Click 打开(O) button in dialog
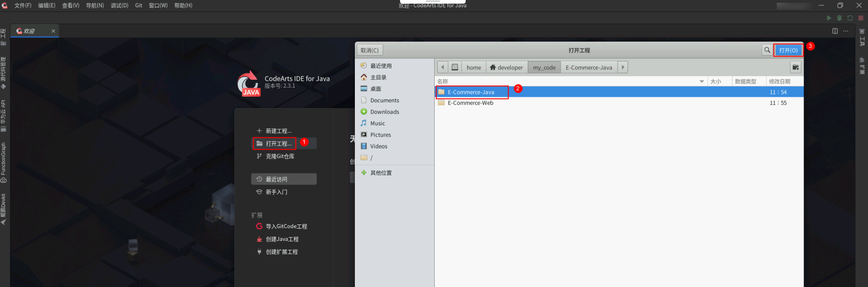 click(x=788, y=50)
